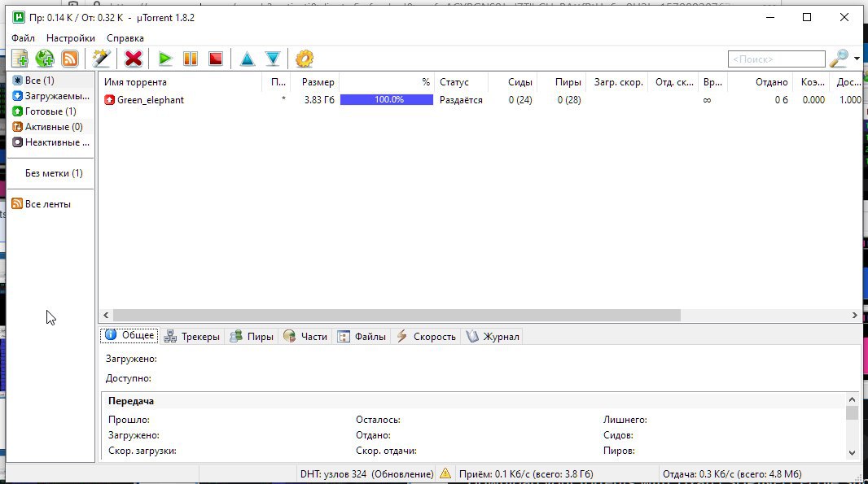868x484 pixels.
Task: Remove torrent with the red X icon
Action: pos(134,59)
